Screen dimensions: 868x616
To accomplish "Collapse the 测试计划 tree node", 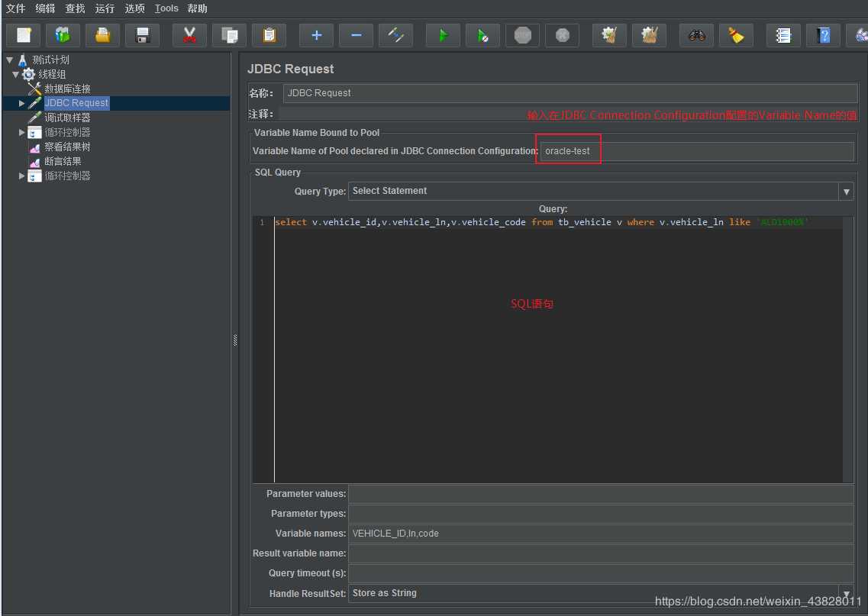I will [10, 60].
